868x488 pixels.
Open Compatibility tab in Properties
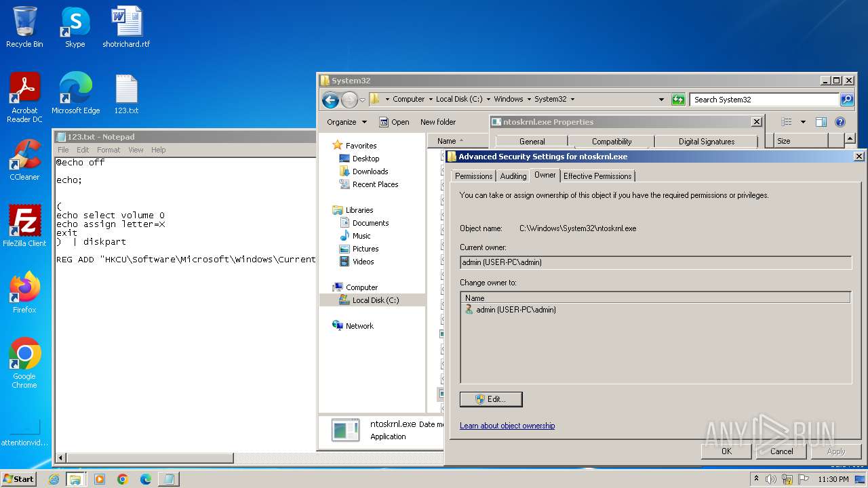pyautogui.click(x=612, y=142)
